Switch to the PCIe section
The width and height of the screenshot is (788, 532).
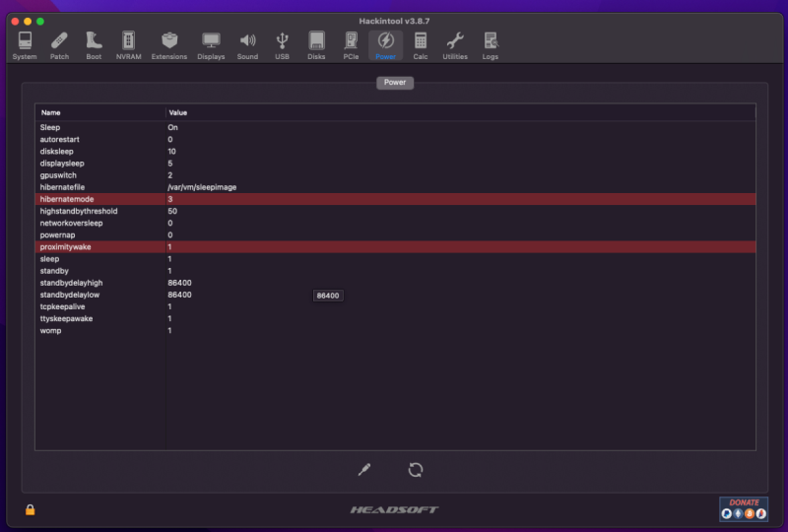pos(351,45)
